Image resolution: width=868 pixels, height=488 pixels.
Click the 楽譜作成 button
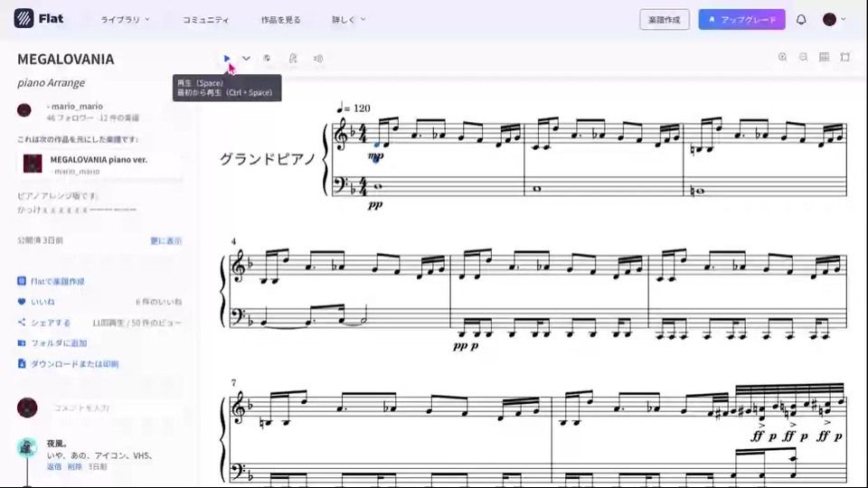[x=665, y=19]
